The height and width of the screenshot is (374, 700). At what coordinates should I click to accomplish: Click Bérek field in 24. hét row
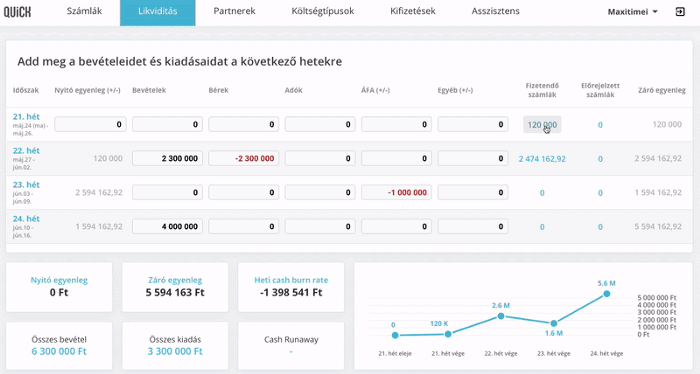(x=244, y=226)
